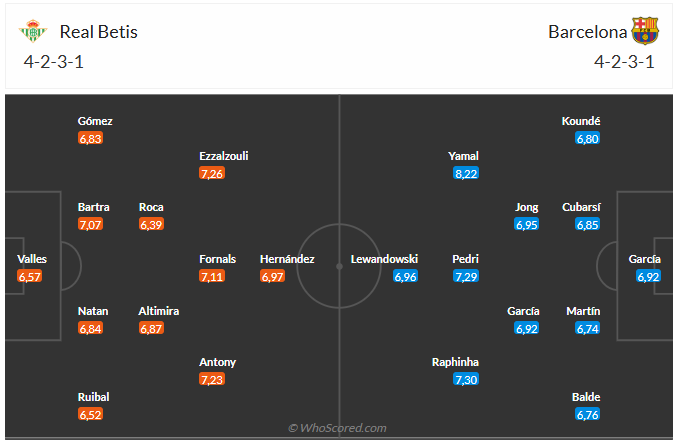Open the Real Betis team name link
The image size is (673, 440).
point(99,31)
